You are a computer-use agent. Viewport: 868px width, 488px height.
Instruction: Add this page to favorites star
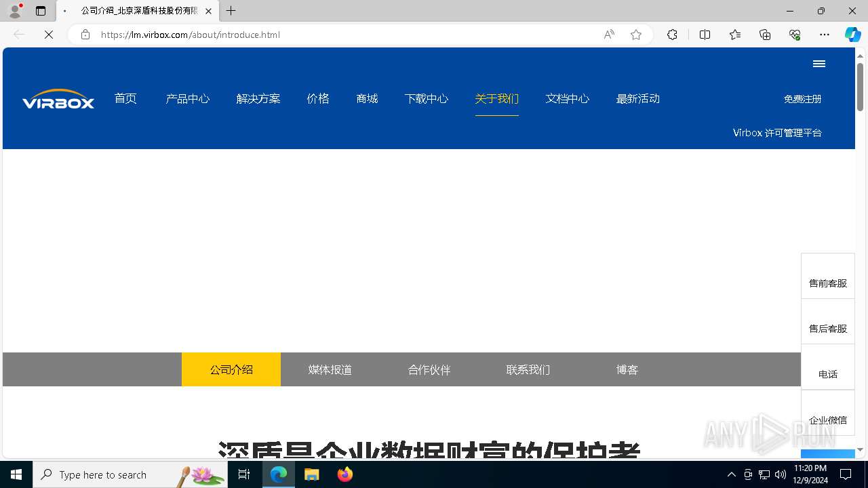(636, 35)
